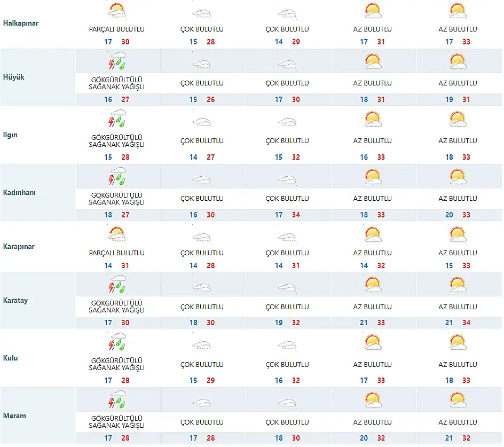Click Halkapınar's partly cloudy sun icon
The width and height of the screenshot is (504, 447).
[x=116, y=11]
